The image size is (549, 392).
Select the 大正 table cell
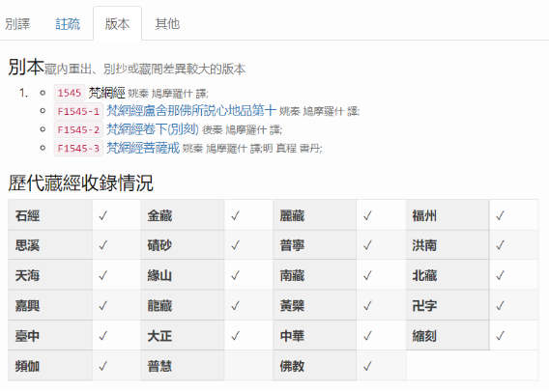[183, 335]
